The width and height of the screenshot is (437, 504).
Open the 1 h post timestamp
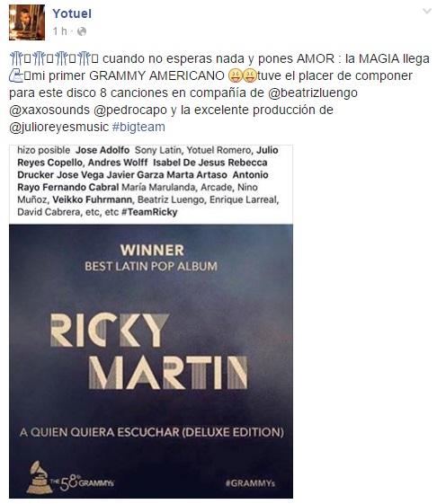(x=60, y=31)
